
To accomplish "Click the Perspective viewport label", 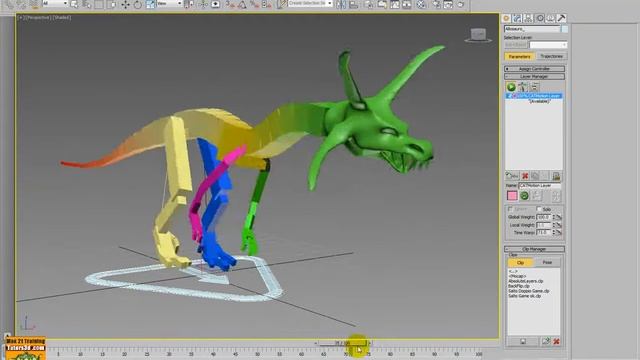I will pyautogui.click(x=39, y=18).
